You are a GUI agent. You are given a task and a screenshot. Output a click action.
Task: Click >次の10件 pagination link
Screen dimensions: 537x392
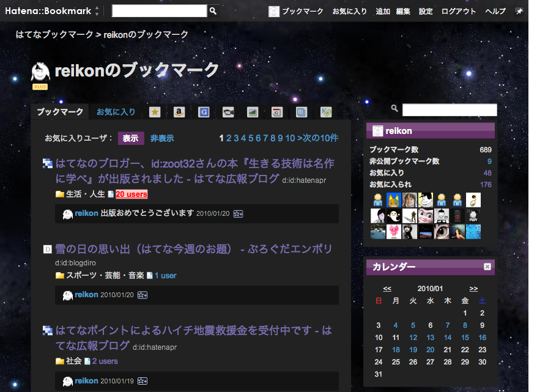coord(318,138)
